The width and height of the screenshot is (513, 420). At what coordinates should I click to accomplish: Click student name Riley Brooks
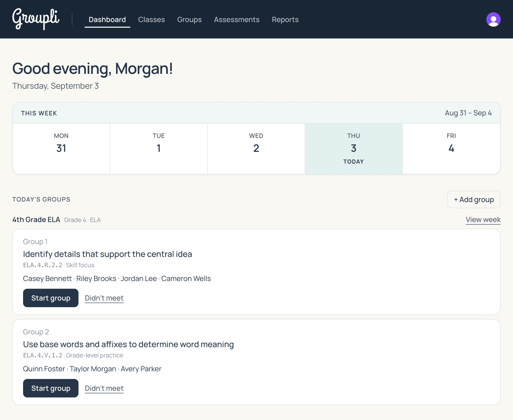point(96,279)
